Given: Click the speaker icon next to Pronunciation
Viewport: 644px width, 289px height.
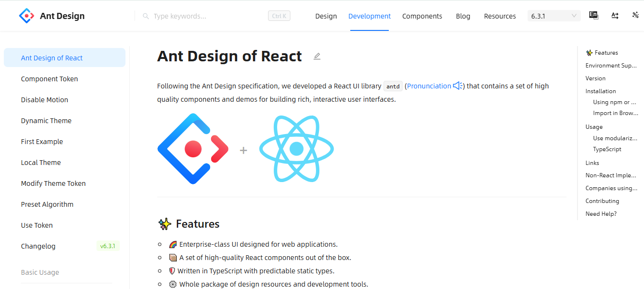Looking at the screenshot, I should pyautogui.click(x=457, y=86).
